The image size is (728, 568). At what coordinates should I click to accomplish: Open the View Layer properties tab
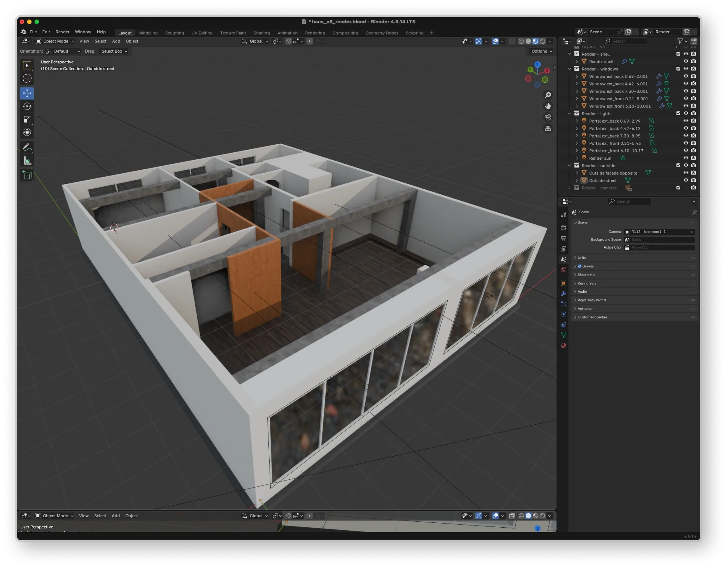point(564,249)
